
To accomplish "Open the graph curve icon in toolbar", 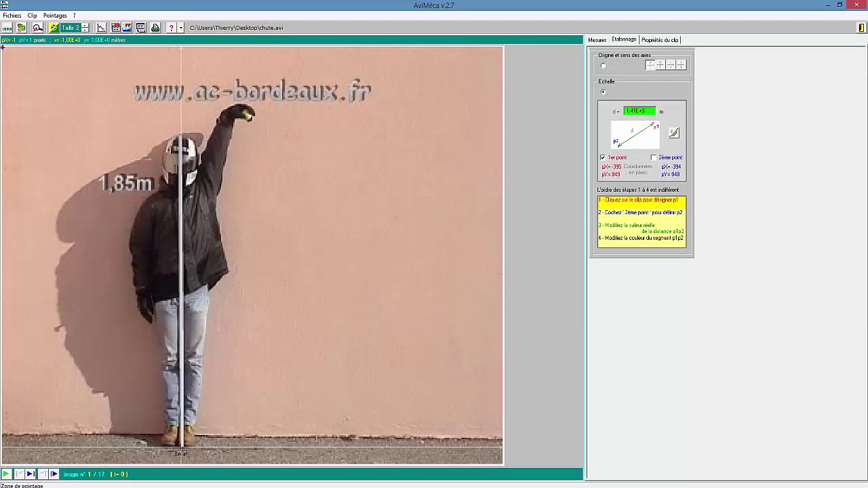I will coord(101,28).
